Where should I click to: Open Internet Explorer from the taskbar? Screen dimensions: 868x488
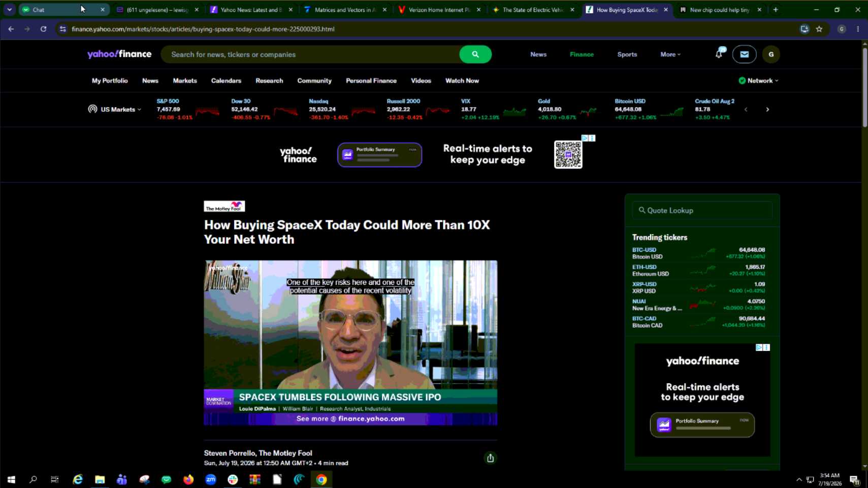78,479
